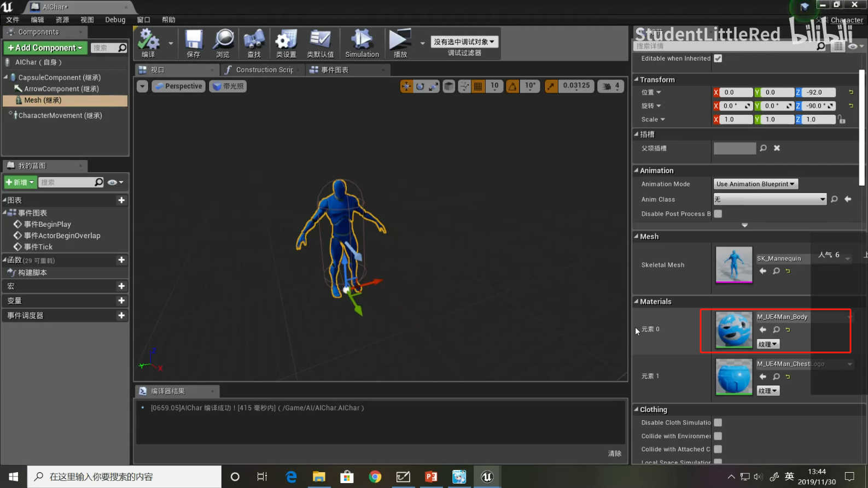Browse to M_UE4Man_Body material magnifier icon
The height and width of the screenshot is (488, 868).
776,330
